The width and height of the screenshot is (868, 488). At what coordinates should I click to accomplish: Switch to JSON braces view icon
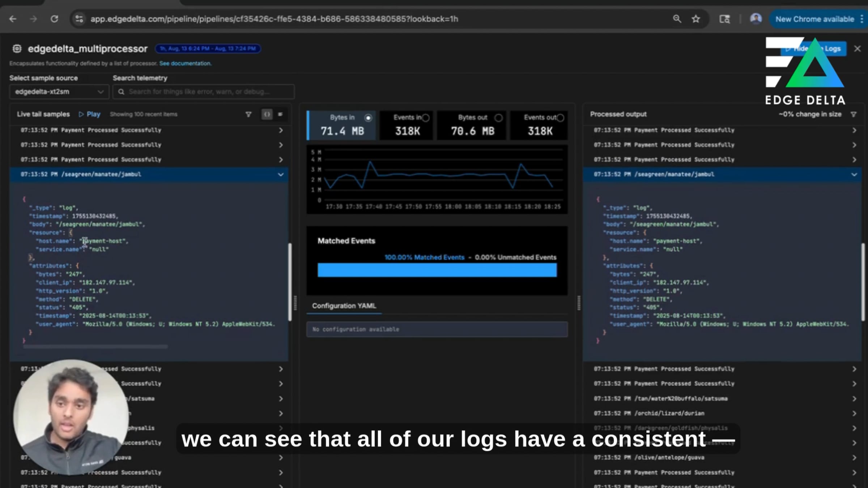coord(267,114)
